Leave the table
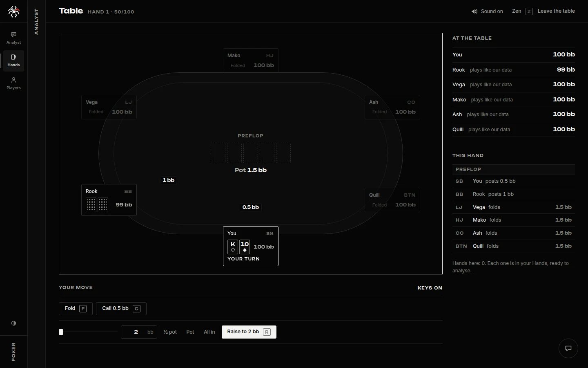 pos(556,11)
